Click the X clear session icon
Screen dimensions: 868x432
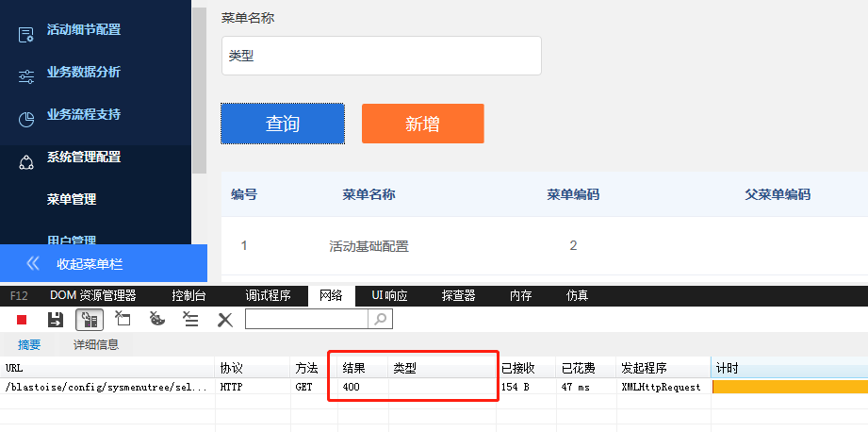[224, 320]
